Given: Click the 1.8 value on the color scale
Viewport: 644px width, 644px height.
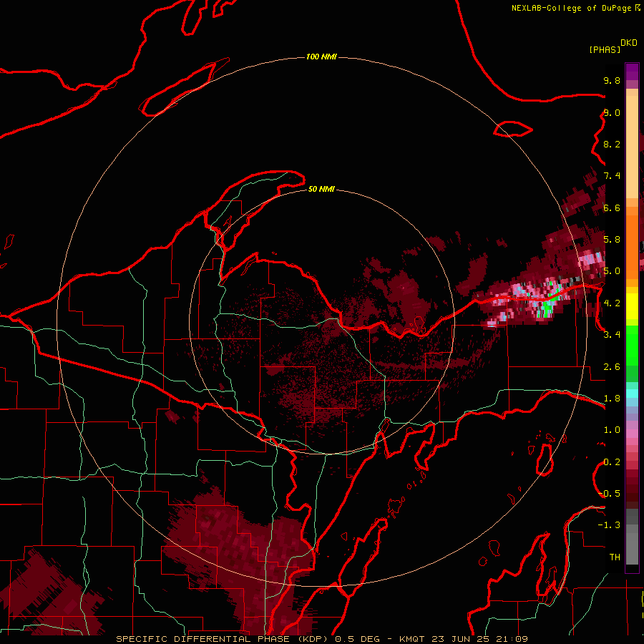Looking at the screenshot, I should pos(612,399).
